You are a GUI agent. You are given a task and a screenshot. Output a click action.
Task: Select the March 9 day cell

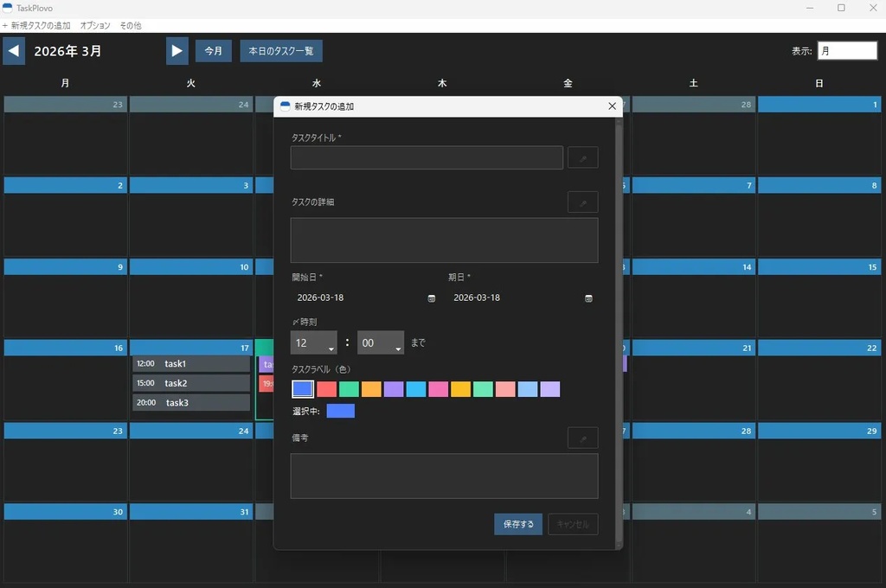pyautogui.click(x=66, y=298)
